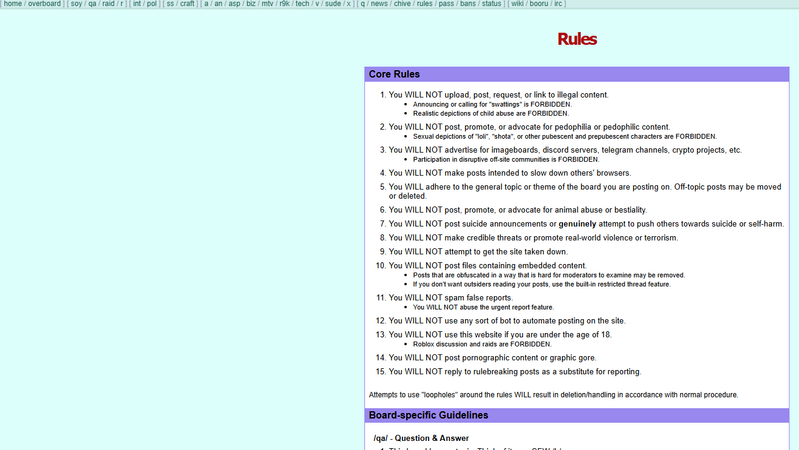Select rule 6 about animal abuse
The image size is (799, 450).
click(518, 210)
